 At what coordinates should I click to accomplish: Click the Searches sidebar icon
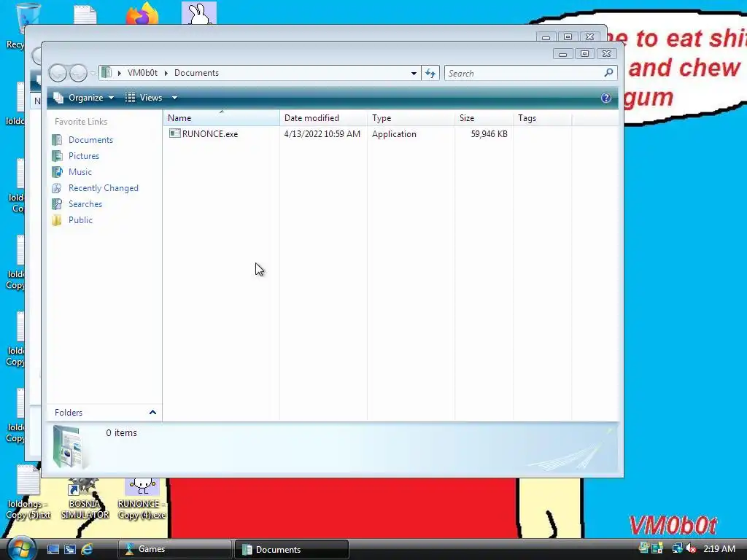pyautogui.click(x=57, y=204)
